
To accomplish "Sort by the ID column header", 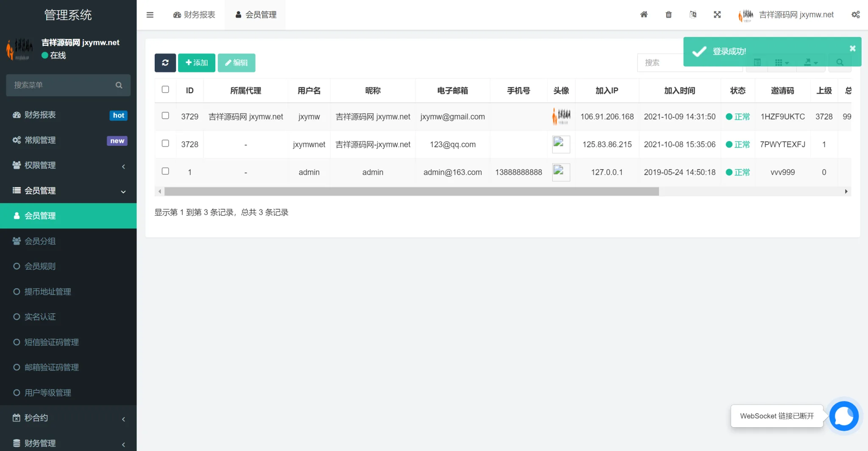I will (x=189, y=91).
